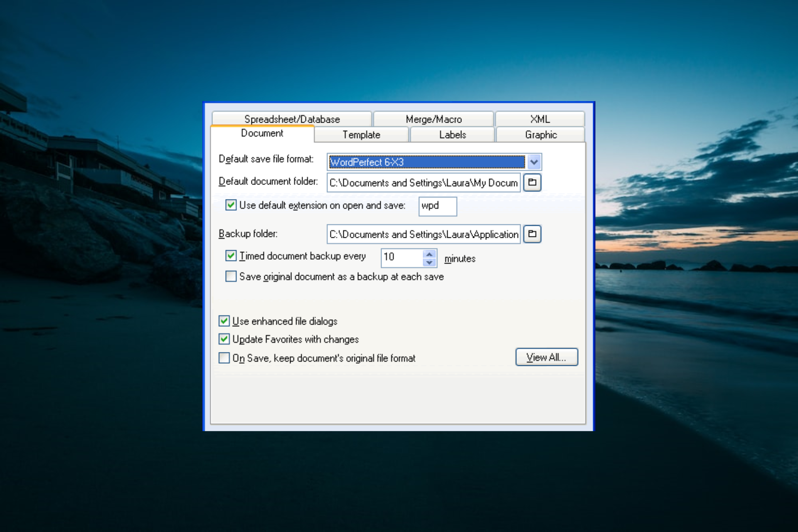Image resolution: width=798 pixels, height=532 pixels.
Task: Switch to the Graphic tab
Action: point(540,135)
